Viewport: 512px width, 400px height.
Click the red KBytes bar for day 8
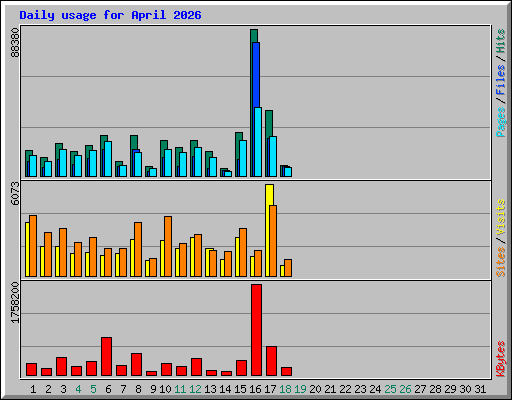point(136,365)
